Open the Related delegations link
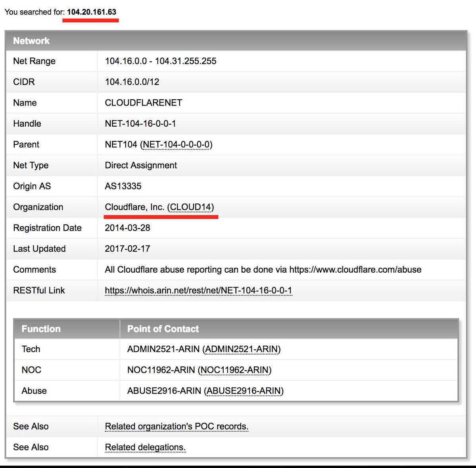 click(145, 447)
